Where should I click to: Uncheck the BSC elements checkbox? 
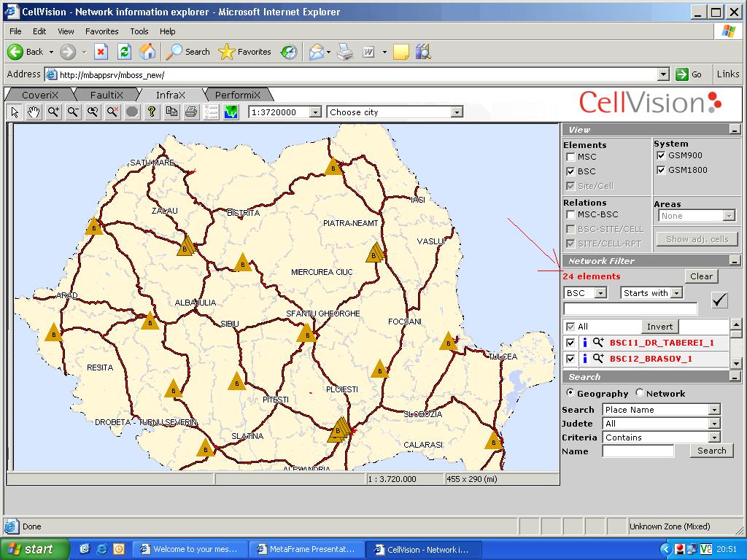pyautogui.click(x=570, y=171)
